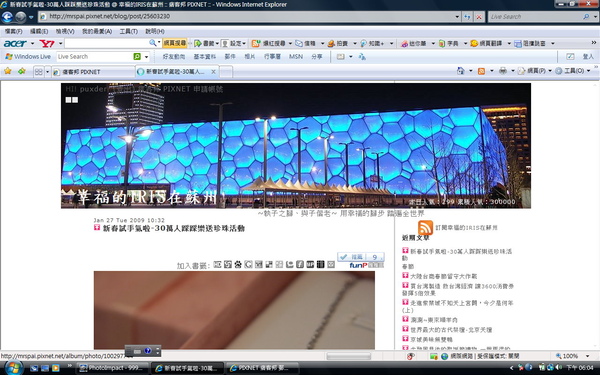Click the Yahoo Y! logo icon
The image size is (600, 375).
46,44
